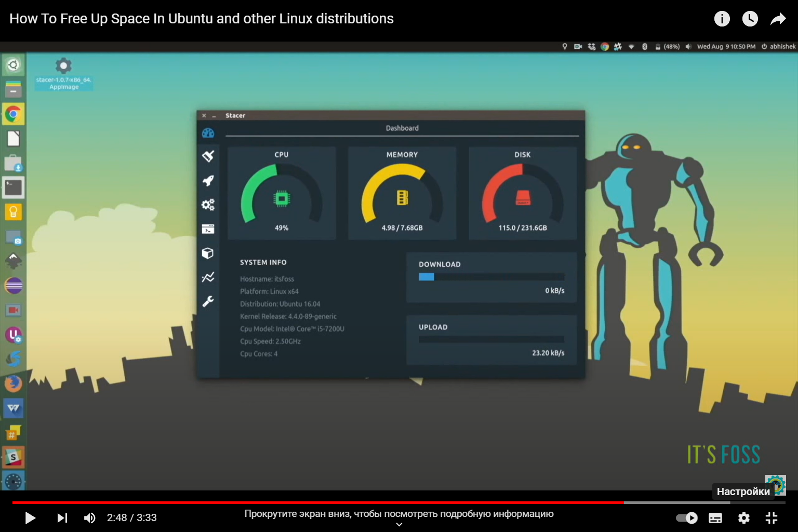Open Ubuntu Dash from launcher

pos(13,65)
